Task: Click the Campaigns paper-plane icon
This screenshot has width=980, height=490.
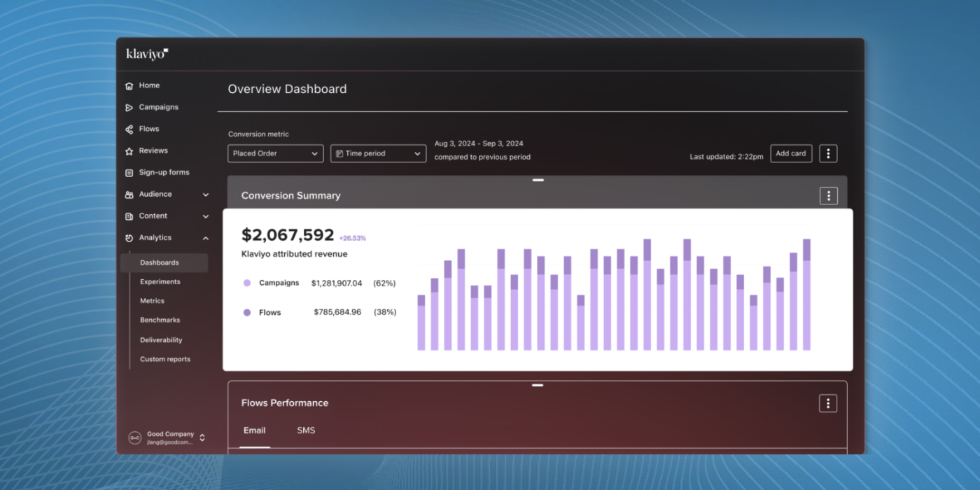Action: click(129, 107)
